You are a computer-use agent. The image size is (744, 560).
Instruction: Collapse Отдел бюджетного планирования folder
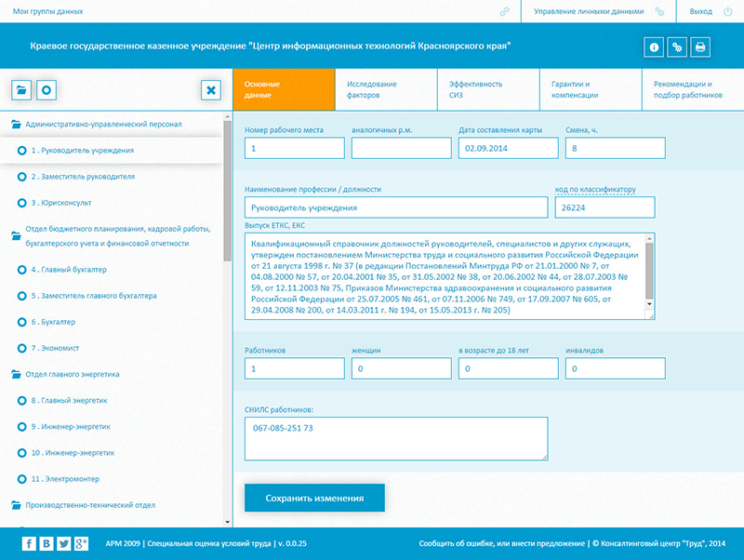click(16, 236)
